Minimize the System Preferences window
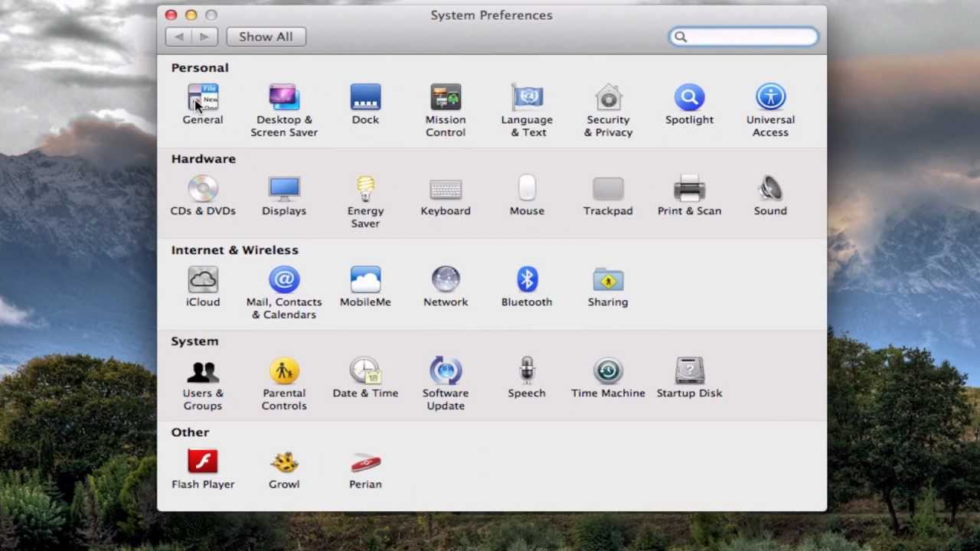 pos(191,15)
